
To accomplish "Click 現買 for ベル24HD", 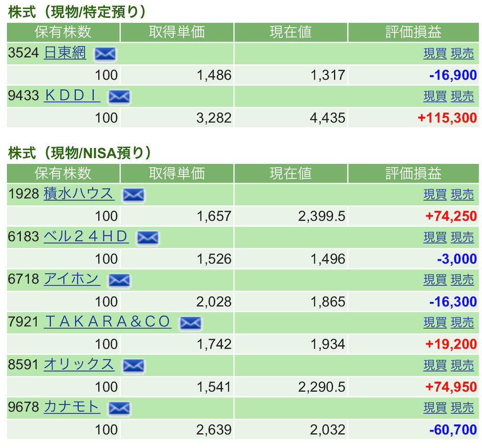I will pyautogui.click(x=435, y=237).
